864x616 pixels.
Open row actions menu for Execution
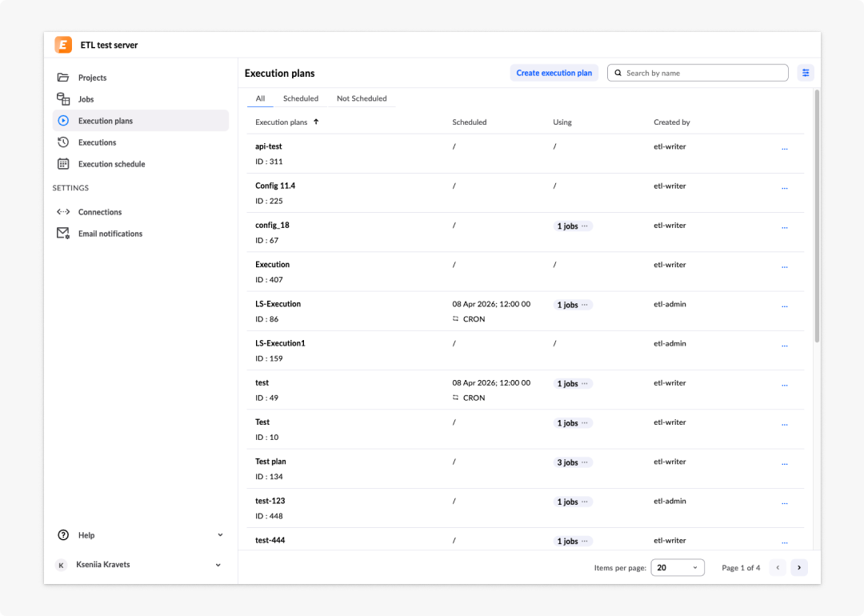[x=785, y=267]
